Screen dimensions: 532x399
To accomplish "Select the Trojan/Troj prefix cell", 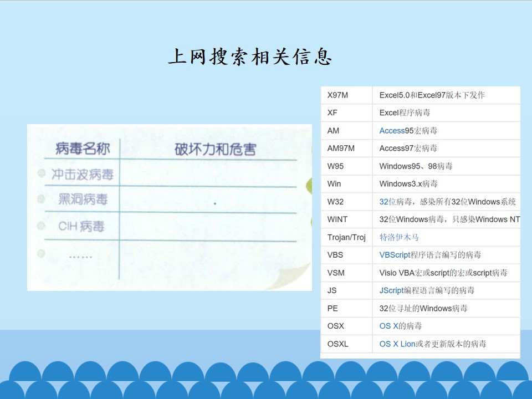I will 346,237.
